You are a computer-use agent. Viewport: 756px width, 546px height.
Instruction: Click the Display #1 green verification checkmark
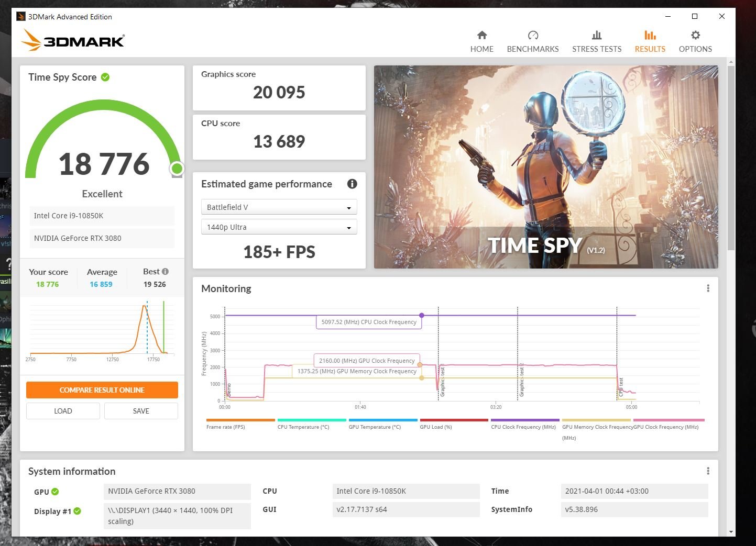(x=77, y=511)
